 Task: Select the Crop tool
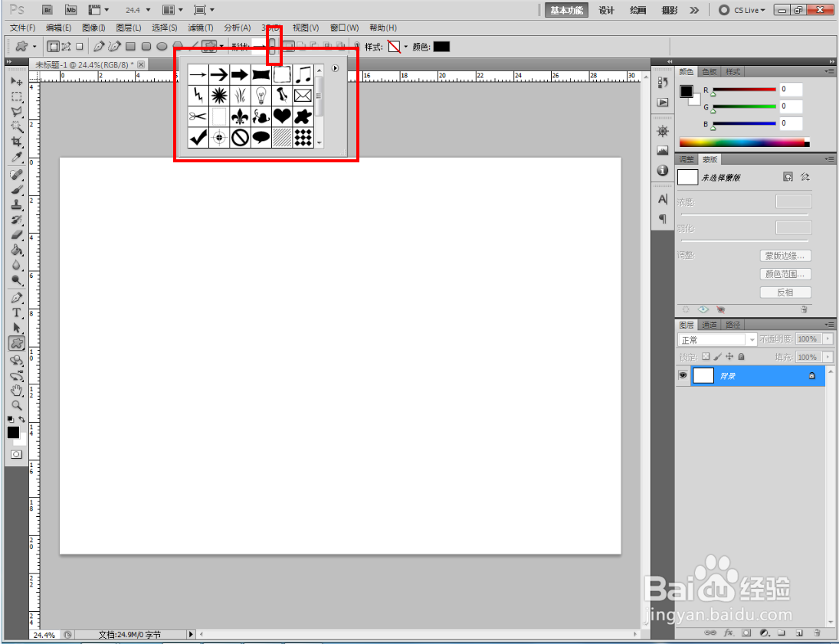(17, 142)
